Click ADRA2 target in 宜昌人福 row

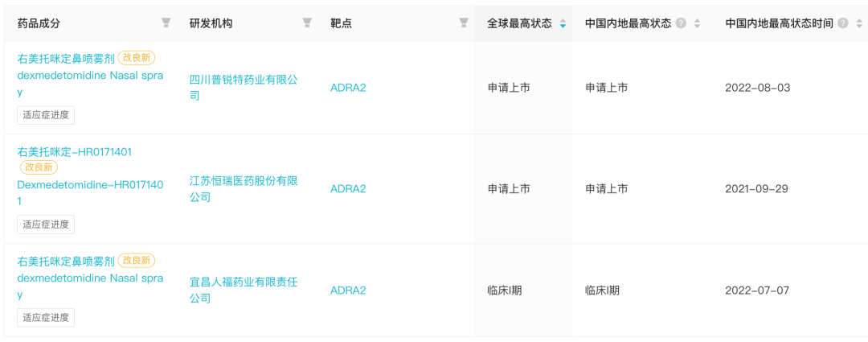click(348, 290)
